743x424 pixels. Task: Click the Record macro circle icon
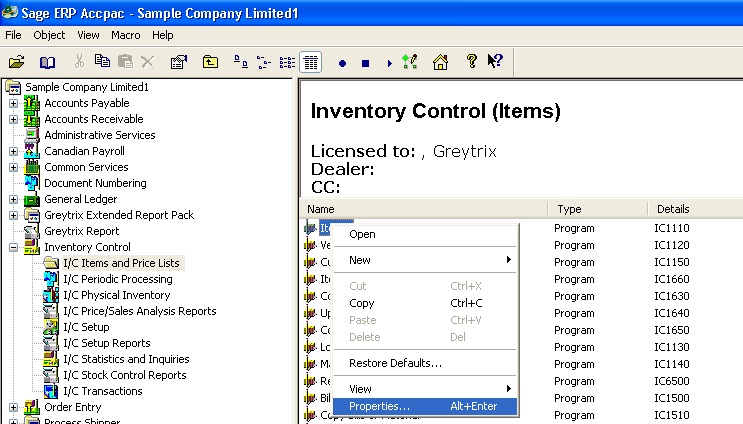tap(342, 63)
